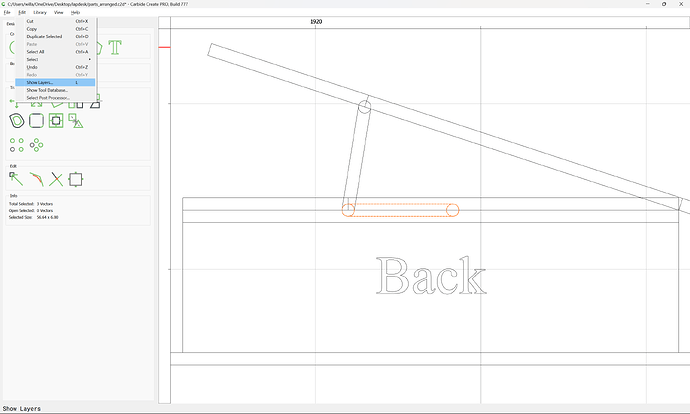Maximize the Carbide Create window
This screenshot has width=690, height=414.
[x=664, y=4]
